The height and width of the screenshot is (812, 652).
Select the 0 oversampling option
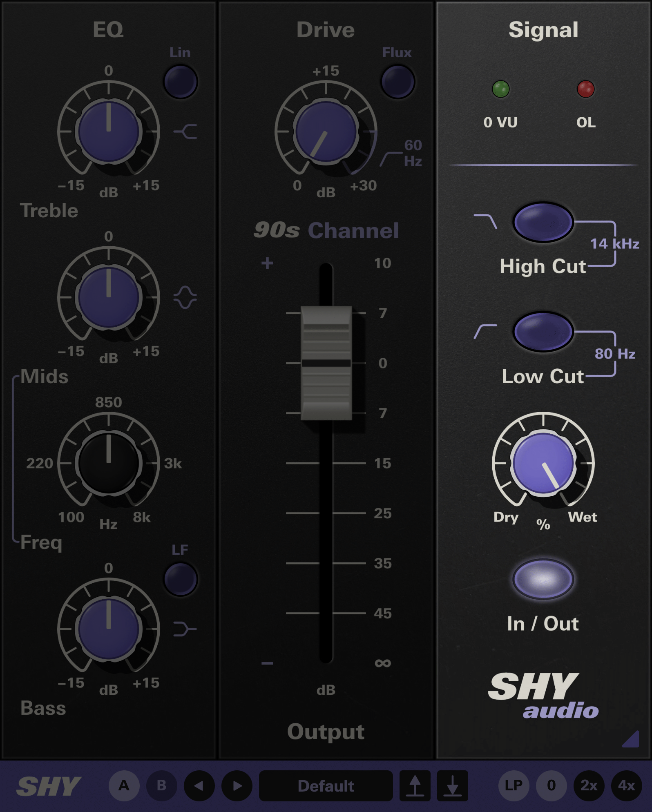pos(552,785)
